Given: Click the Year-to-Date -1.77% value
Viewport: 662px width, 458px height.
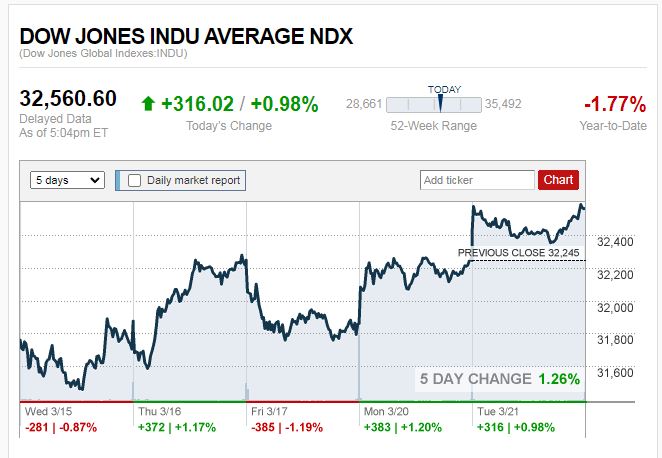Looking at the screenshot, I should coord(612,104).
